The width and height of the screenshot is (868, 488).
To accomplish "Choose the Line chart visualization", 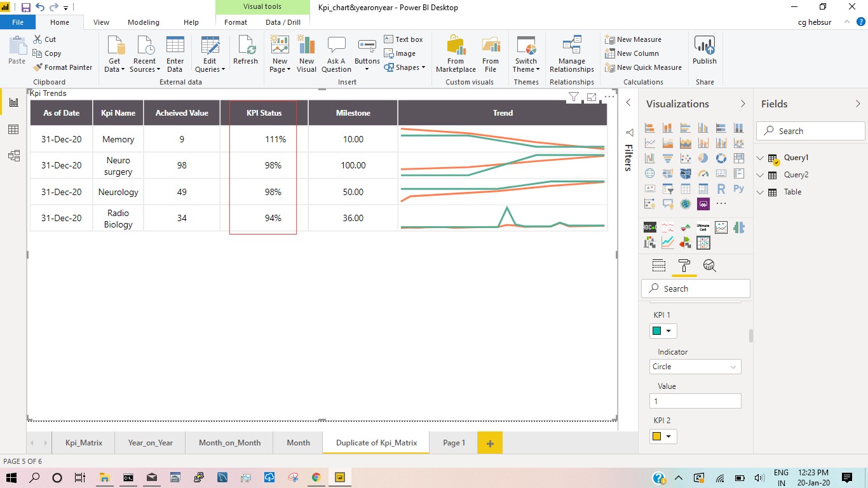I will [649, 143].
